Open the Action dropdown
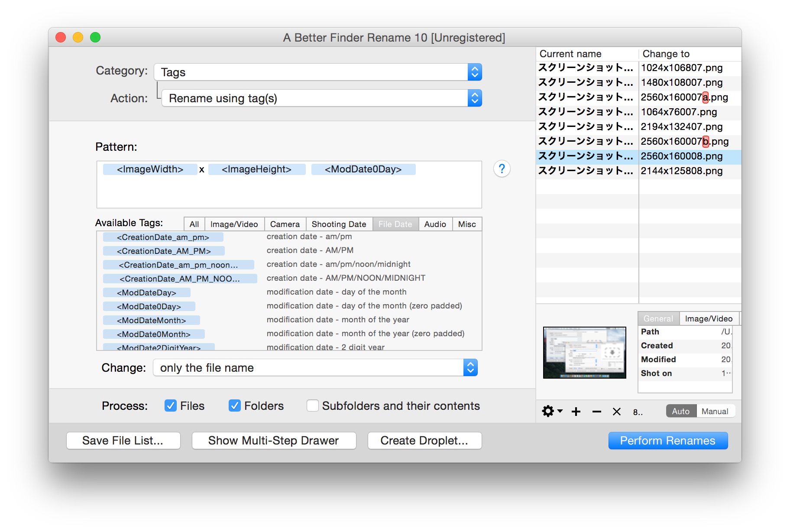The height and width of the screenshot is (532, 790). pos(322,98)
